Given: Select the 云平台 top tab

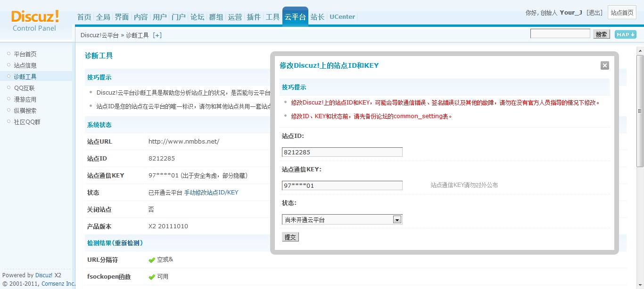Looking at the screenshot, I should 295,17.
